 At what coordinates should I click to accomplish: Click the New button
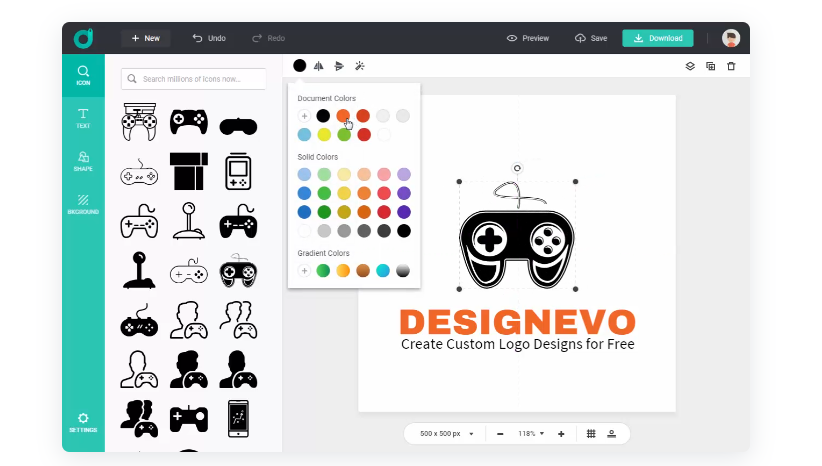[x=146, y=38]
